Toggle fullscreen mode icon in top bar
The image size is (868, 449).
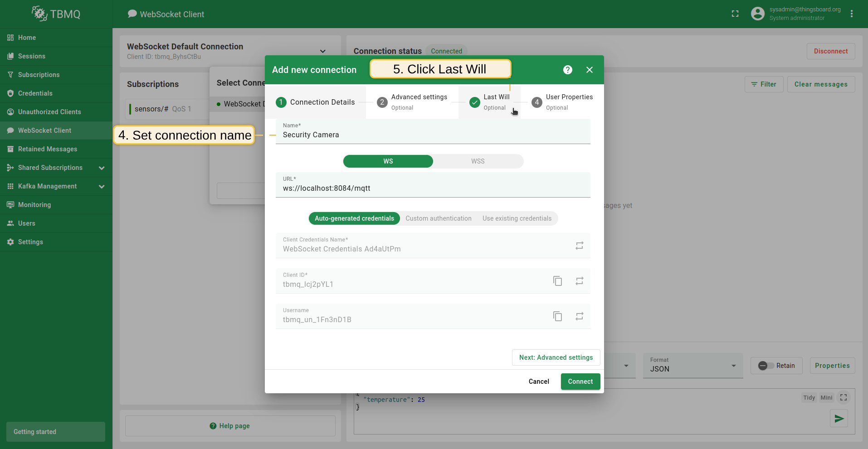(735, 14)
